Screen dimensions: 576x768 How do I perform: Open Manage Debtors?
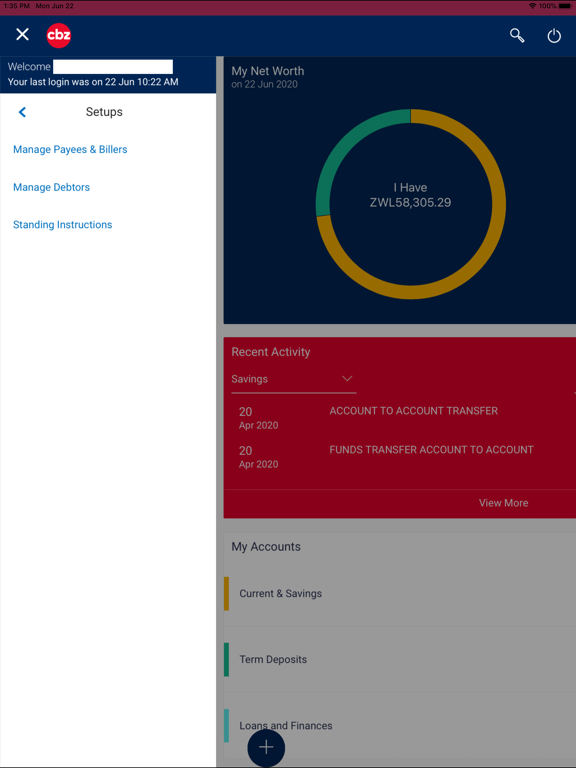pos(51,187)
